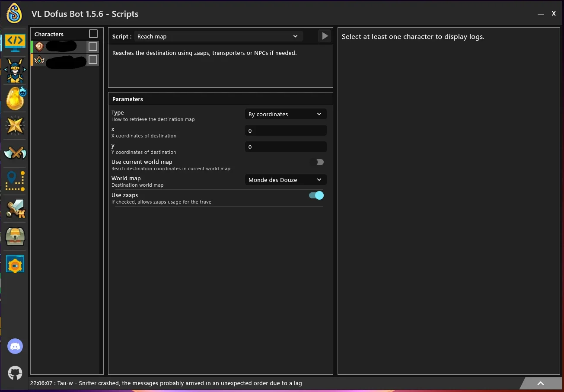The image size is (564, 392).
Task: Open the treasure chest icon
Action: point(15,236)
